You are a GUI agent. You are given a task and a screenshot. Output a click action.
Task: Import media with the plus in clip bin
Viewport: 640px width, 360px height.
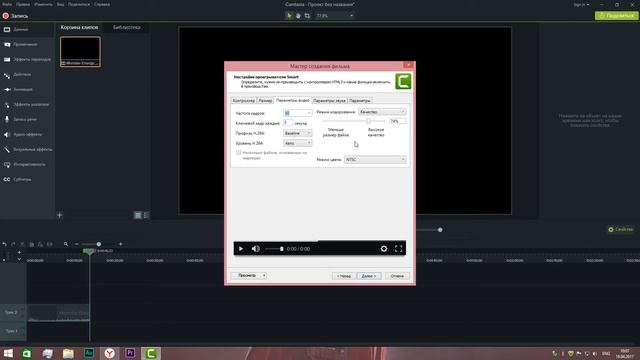60,215
